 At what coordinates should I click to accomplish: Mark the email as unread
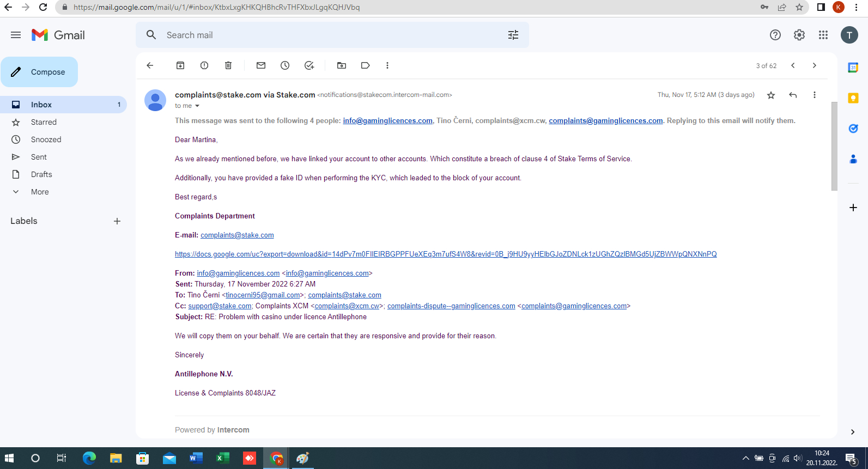click(261, 65)
